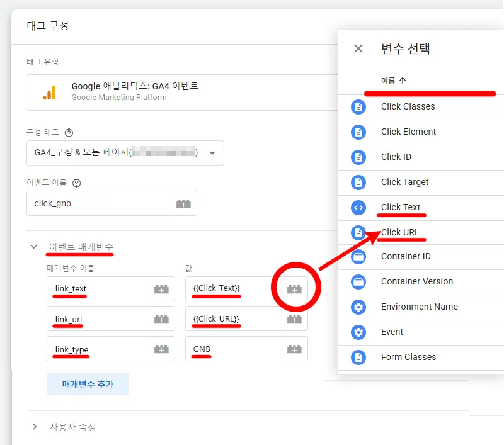Click the Click ID document icon
Screen dimensions: 504x445
click(x=358, y=157)
